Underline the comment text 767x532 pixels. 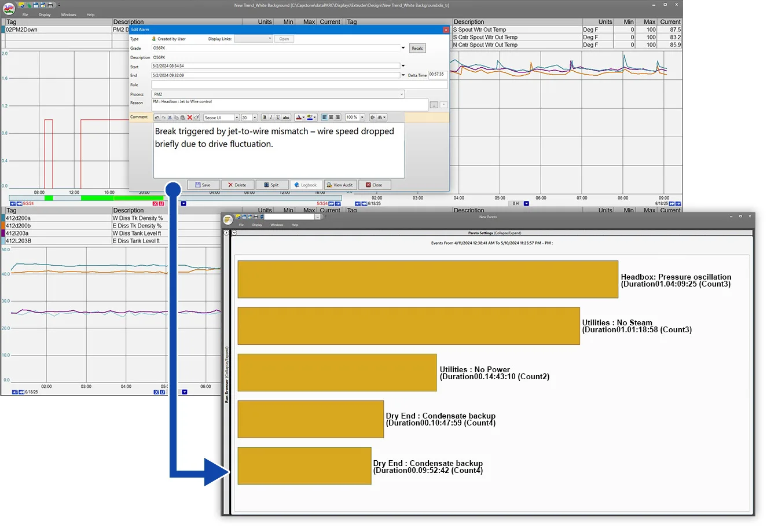pos(278,118)
